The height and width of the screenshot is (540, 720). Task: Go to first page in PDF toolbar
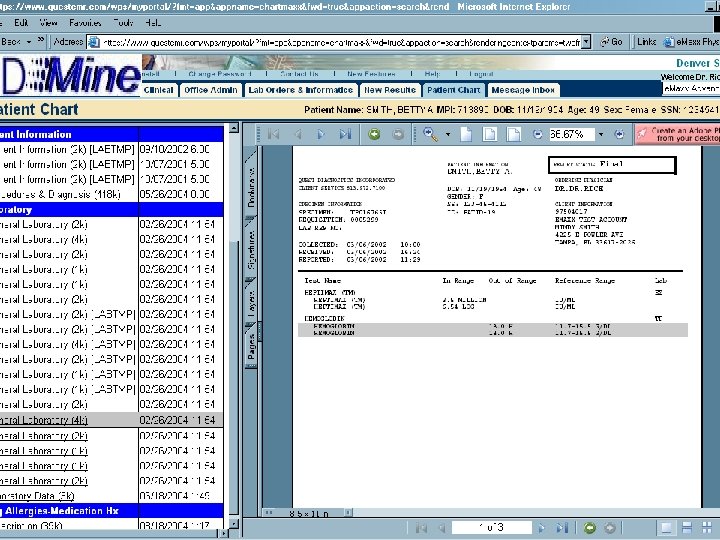[274, 134]
